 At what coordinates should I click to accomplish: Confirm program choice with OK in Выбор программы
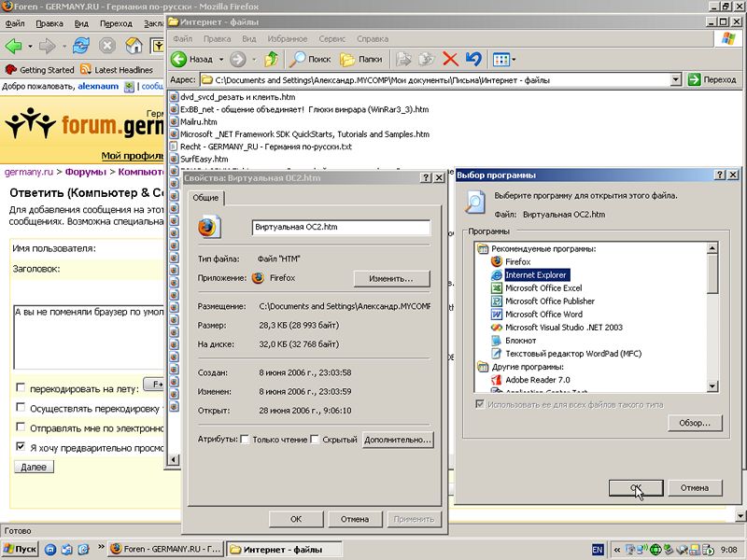click(x=636, y=487)
